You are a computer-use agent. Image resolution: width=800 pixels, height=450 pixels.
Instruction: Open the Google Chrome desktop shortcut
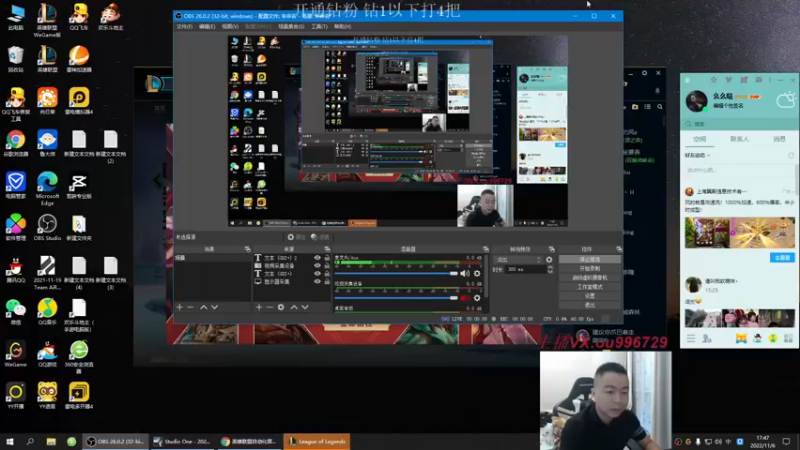[15, 143]
